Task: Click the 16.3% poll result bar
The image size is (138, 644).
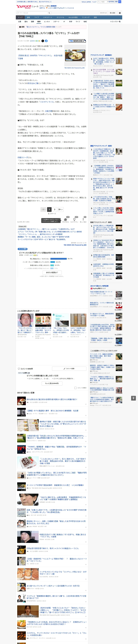Action: [53, 262]
